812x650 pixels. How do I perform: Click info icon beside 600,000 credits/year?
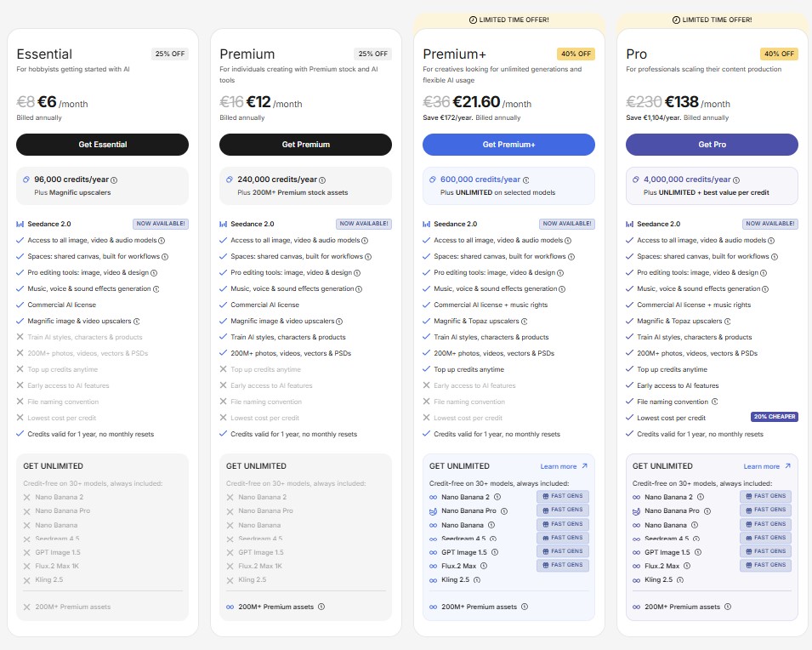click(x=525, y=180)
